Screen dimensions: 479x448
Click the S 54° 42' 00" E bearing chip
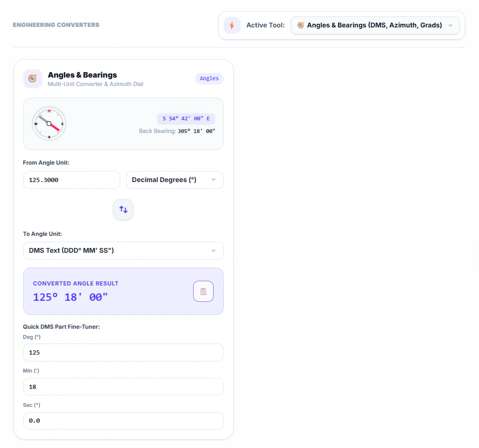click(186, 119)
